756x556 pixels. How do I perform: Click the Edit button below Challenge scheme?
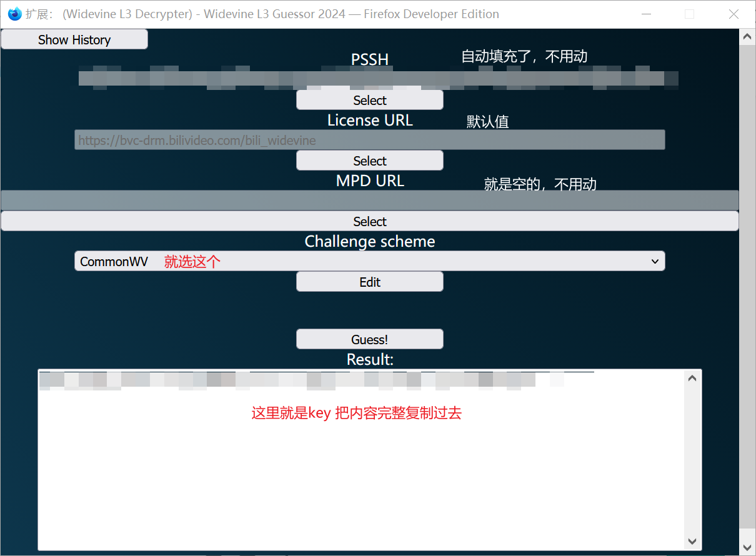(x=369, y=281)
